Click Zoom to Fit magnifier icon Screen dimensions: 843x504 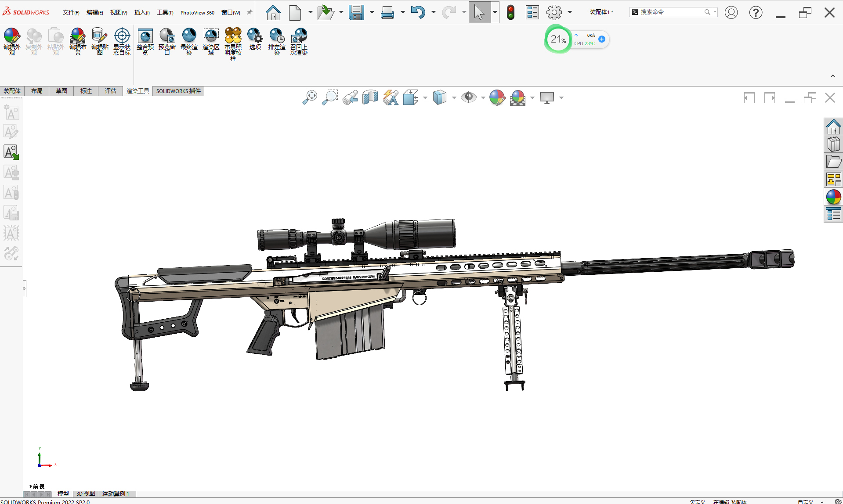(x=310, y=97)
